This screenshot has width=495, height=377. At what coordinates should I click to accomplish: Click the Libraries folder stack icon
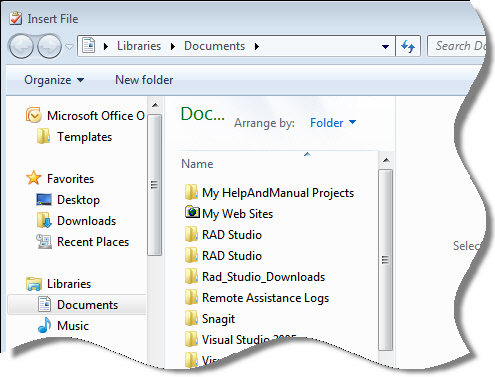[x=34, y=284]
